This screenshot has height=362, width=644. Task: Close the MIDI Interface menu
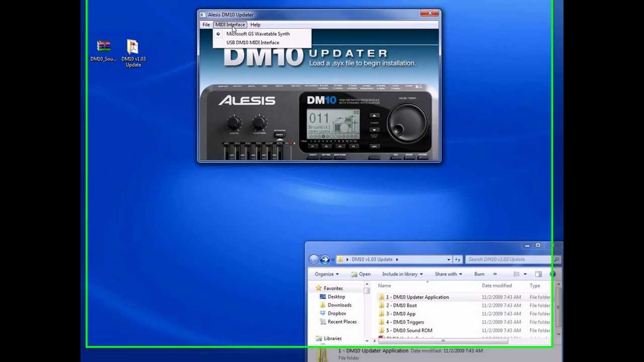point(230,25)
